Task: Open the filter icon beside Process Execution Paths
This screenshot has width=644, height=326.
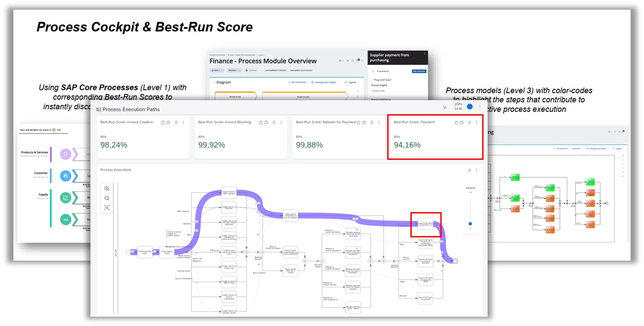Action: coord(445,107)
